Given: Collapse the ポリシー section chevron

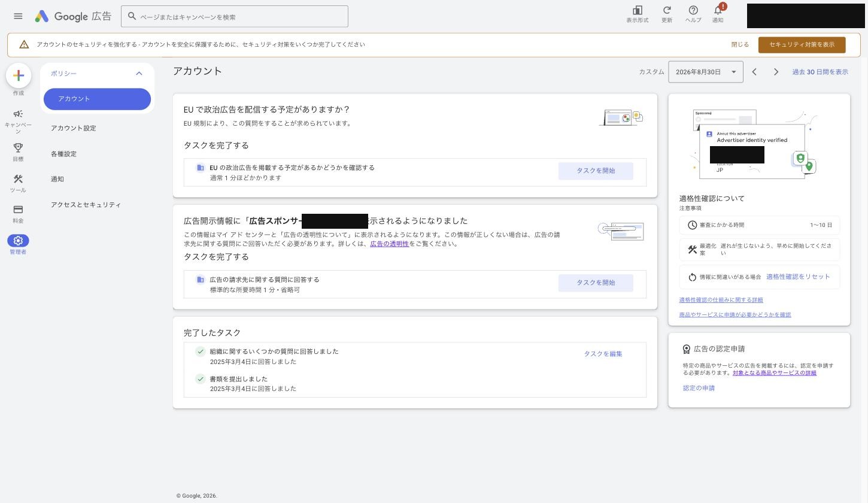Looking at the screenshot, I should coord(139,74).
